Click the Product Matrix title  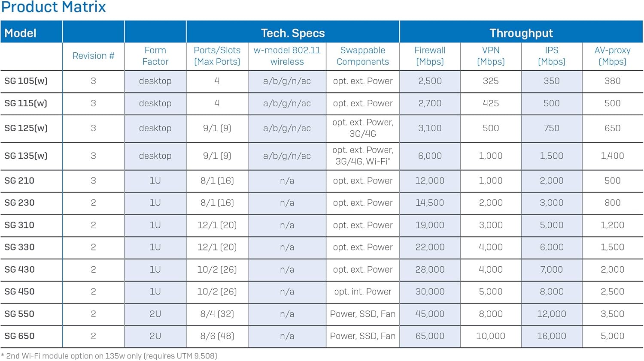coord(53,7)
